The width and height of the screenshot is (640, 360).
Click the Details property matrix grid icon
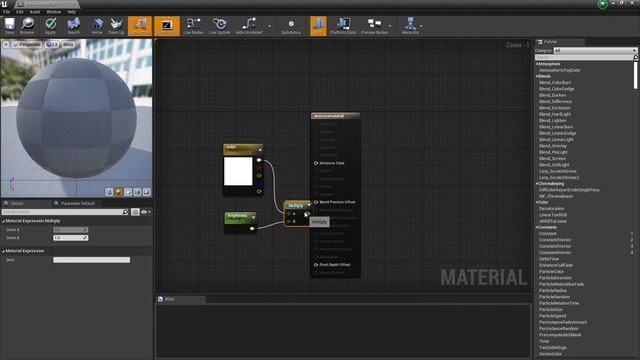[x=135, y=212]
